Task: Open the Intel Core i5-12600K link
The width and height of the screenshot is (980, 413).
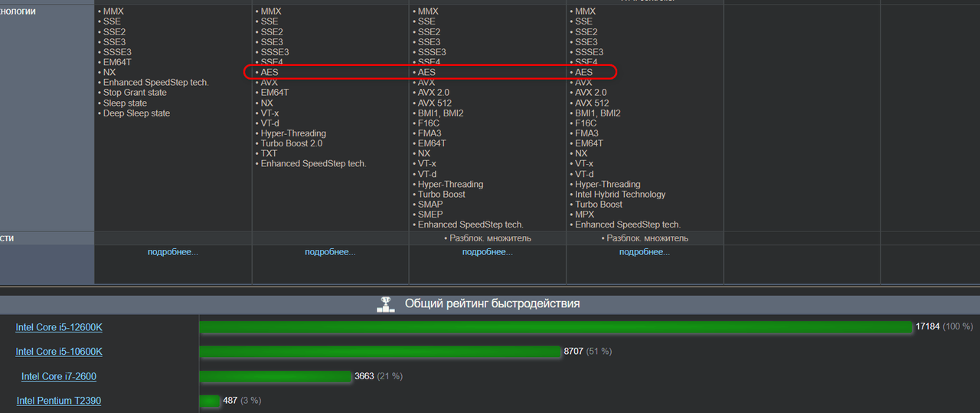Action: (59, 327)
